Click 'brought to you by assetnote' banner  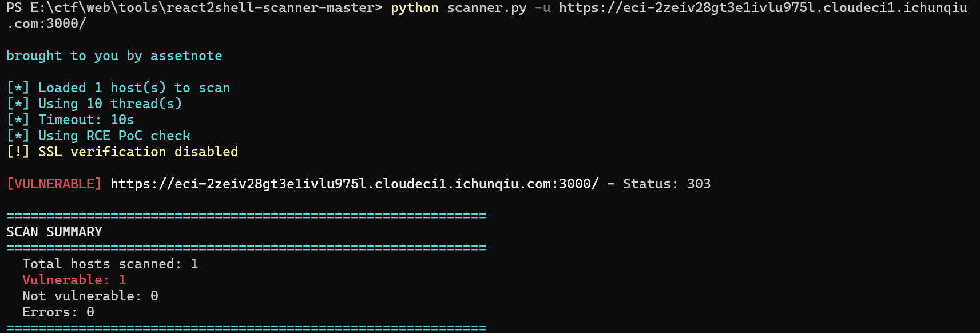click(114, 55)
